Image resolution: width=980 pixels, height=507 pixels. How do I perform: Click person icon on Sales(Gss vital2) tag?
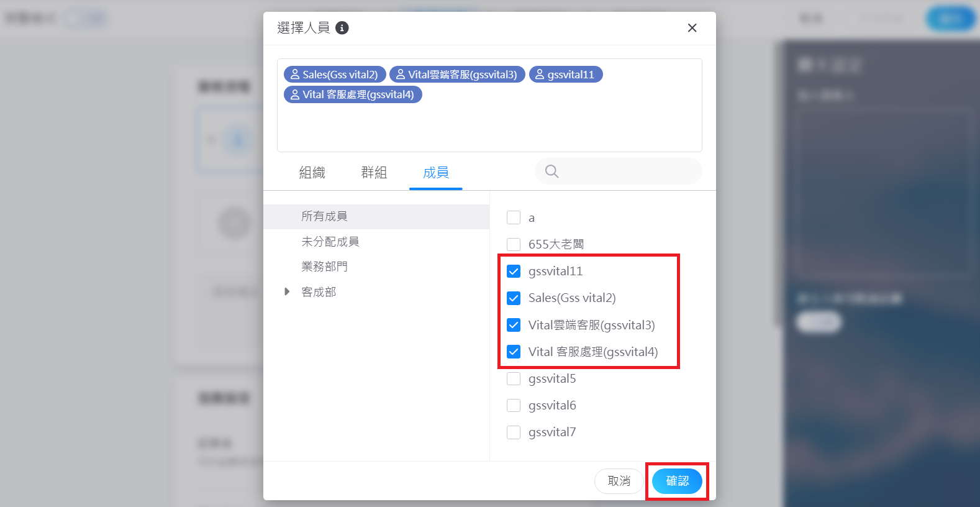coord(295,75)
